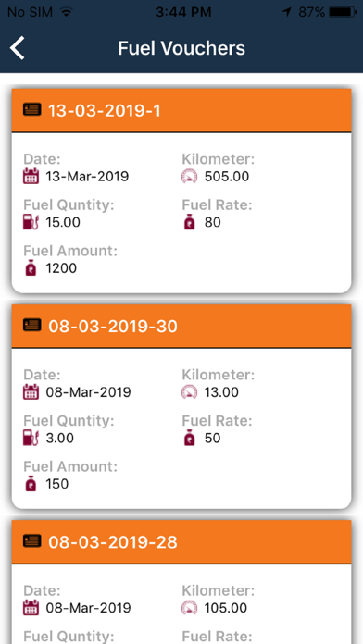Image resolution: width=363 pixels, height=644 pixels.
Task: Tap the rupee bag icon beside 80
Action: click(x=190, y=222)
